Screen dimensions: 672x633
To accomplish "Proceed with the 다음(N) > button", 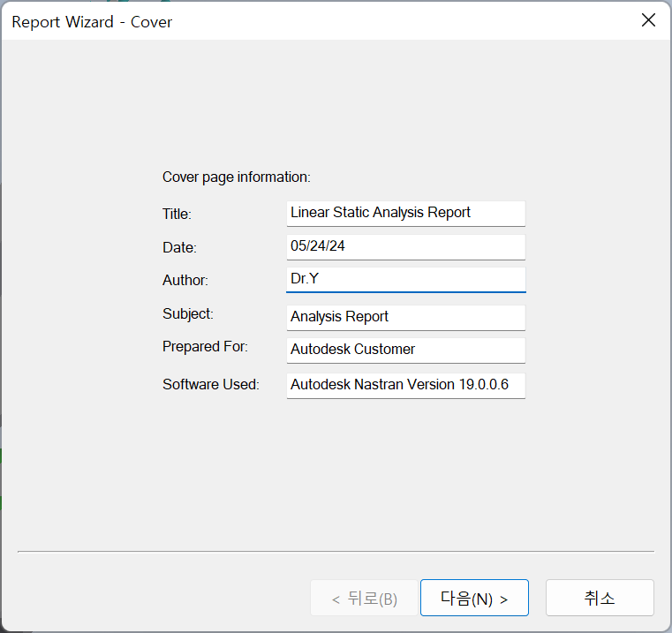I will 474,598.
